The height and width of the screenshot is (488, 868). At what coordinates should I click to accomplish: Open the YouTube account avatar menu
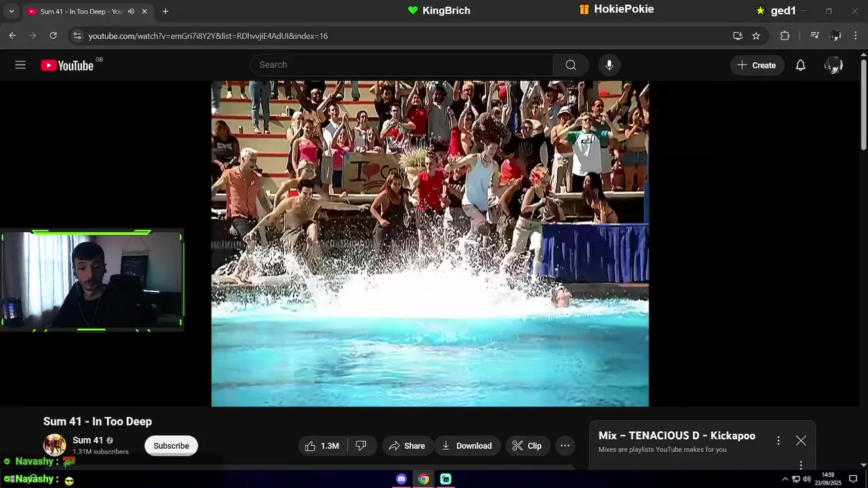tap(833, 65)
